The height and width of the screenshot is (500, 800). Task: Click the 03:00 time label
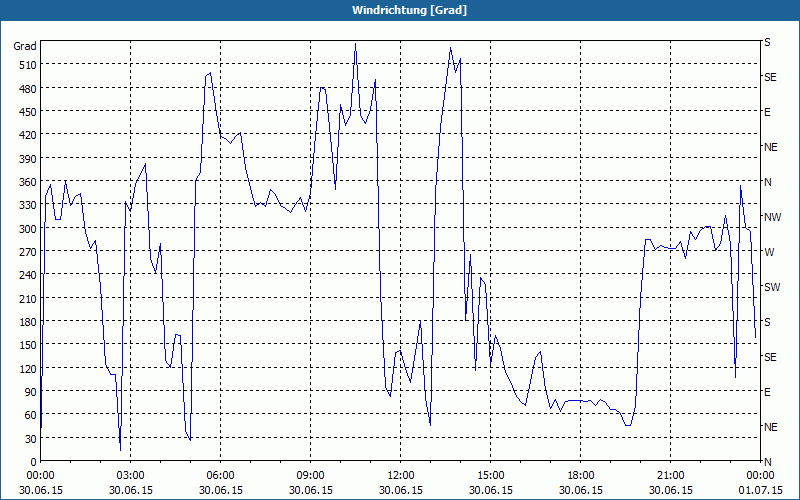pos(131,476)
